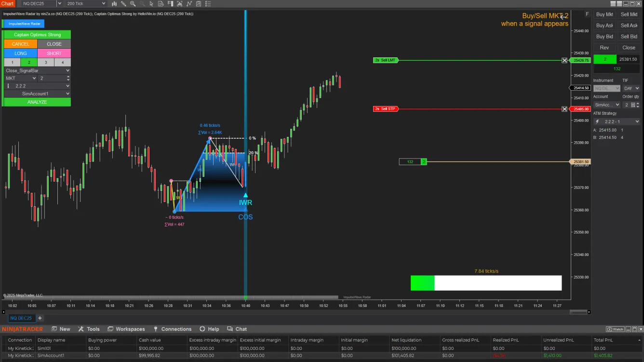Select quantity preset 3 button
This screenshot has width=644, height=362.
(x=46, y=63)
